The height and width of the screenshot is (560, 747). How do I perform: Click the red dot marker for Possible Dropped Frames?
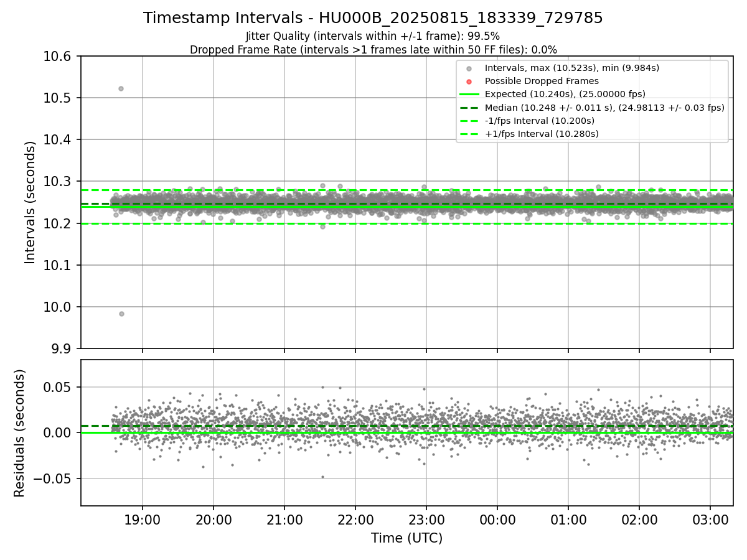pyautogui.click(x=469, y=82)
